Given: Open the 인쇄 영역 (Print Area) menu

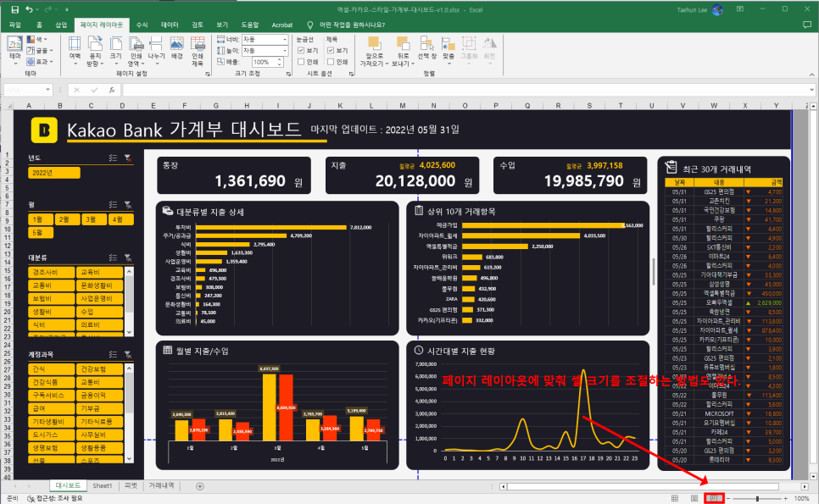Looking at the screenshot, I should [x=136, y=51].
